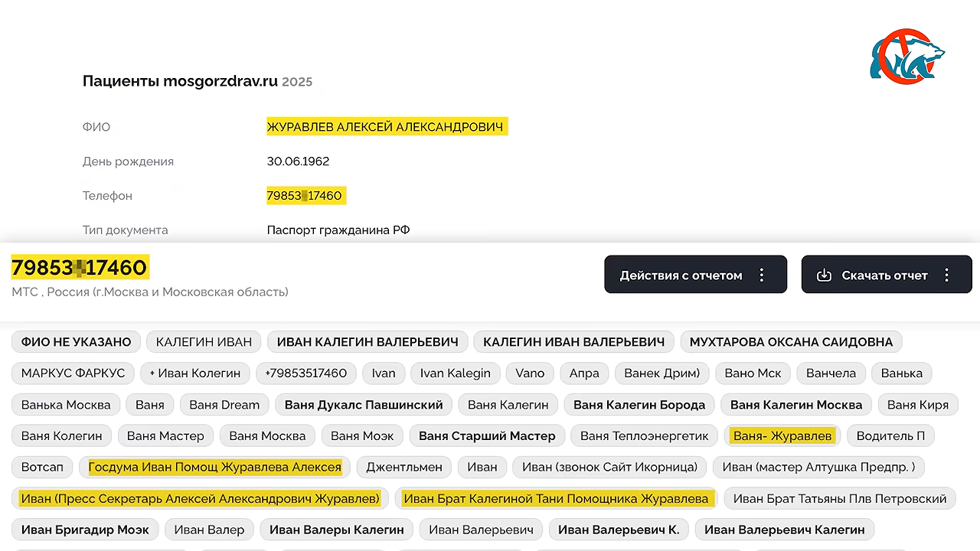Image resolution: width=980 pixels, height=551 pixels.
Task: Select the tag reading only Ваня
Action: tap(149, 405)
